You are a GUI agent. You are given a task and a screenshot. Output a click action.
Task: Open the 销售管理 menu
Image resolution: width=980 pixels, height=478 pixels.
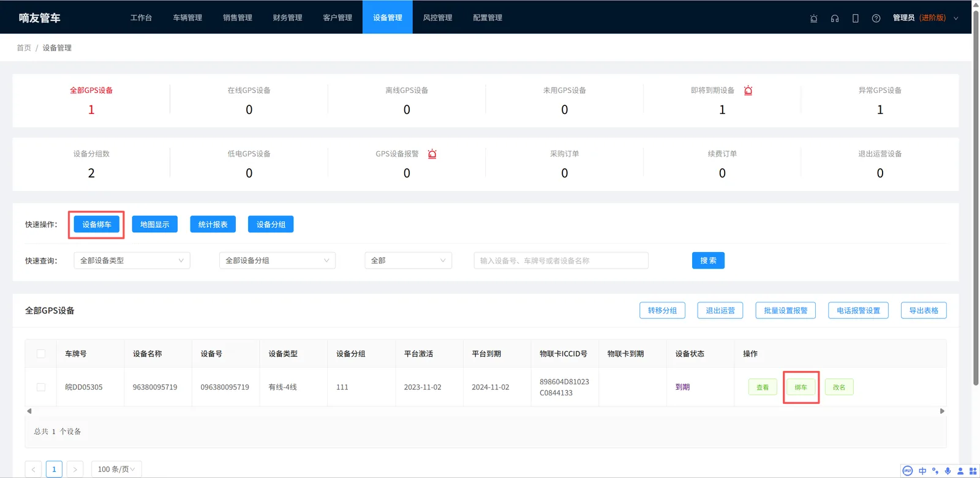pyautogui.click(x=238, y=18)
